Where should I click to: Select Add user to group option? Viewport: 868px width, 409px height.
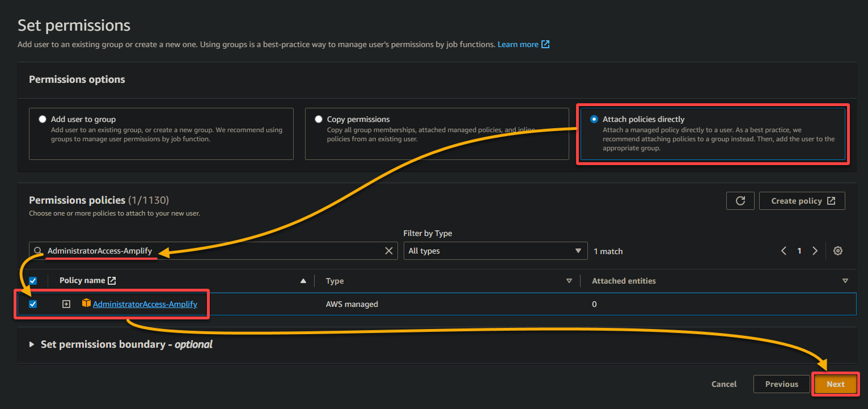click(x=43, y=120)
